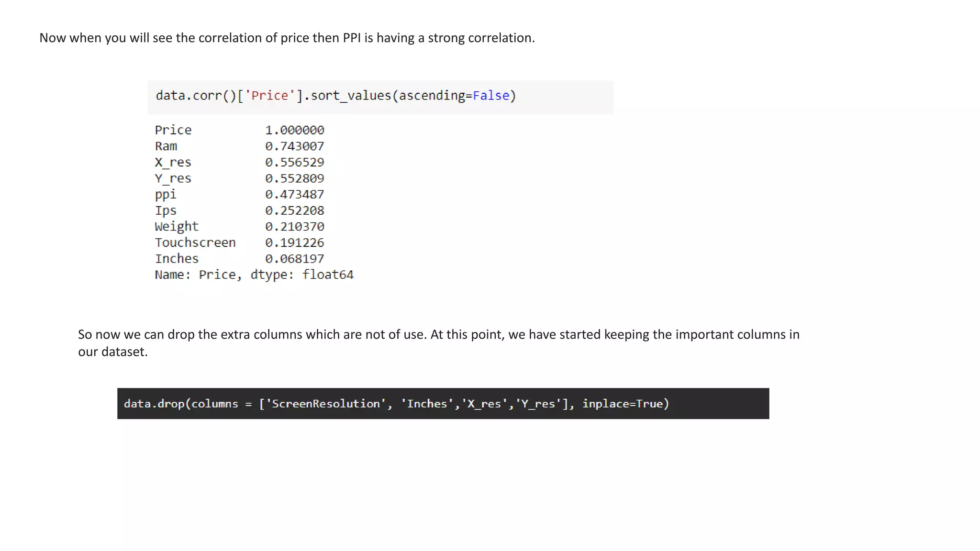Click the Y_res row label in output
This screenshot has height=551, width=980.
click(173, 178)
